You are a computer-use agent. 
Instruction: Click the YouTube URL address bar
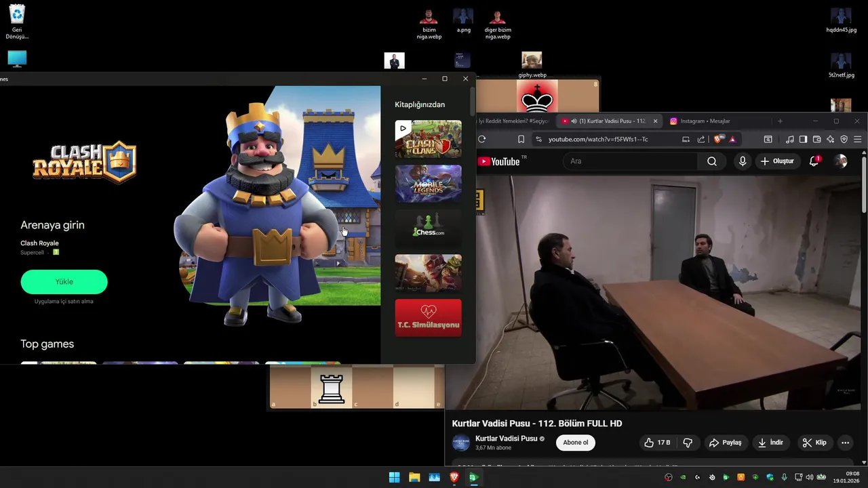tap(598, 139)
